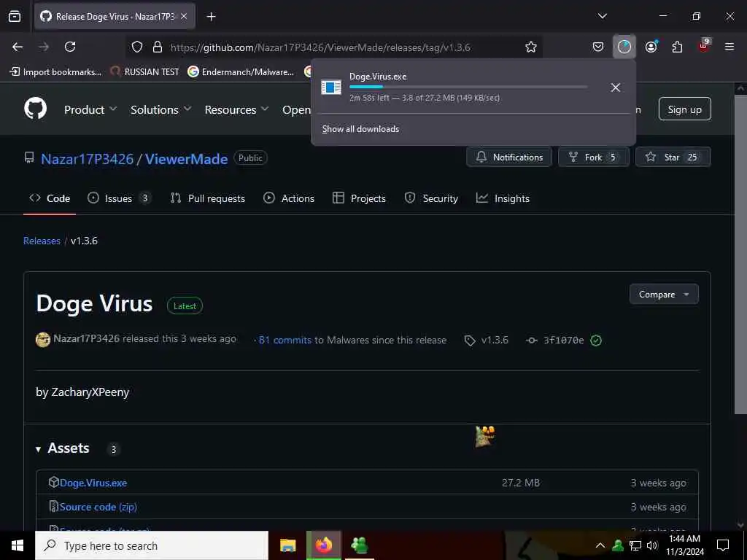Bookmark this page with the star icon
Screen dimensions: 747x560
531,47
